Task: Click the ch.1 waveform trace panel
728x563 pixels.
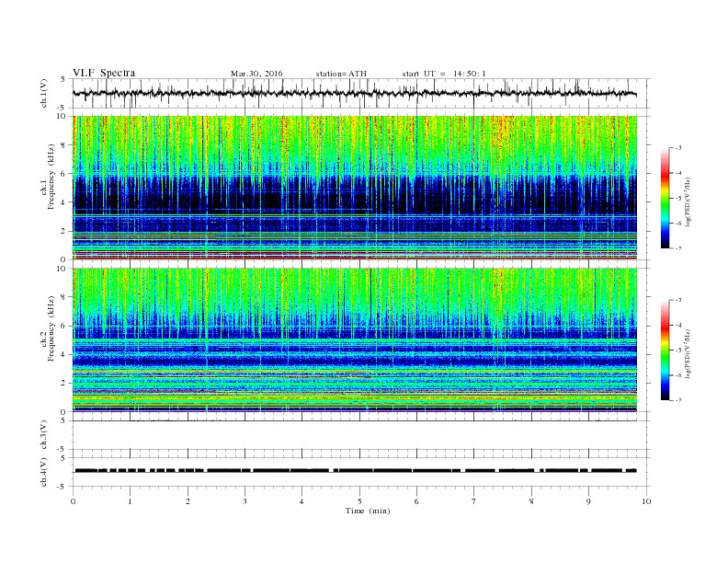Action: (361, 93)
